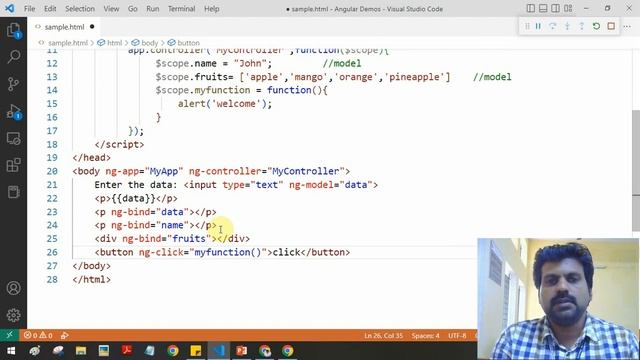Click the debug launch icon in status bar
This screenshot has height=360, width=640.
point(64,335)
